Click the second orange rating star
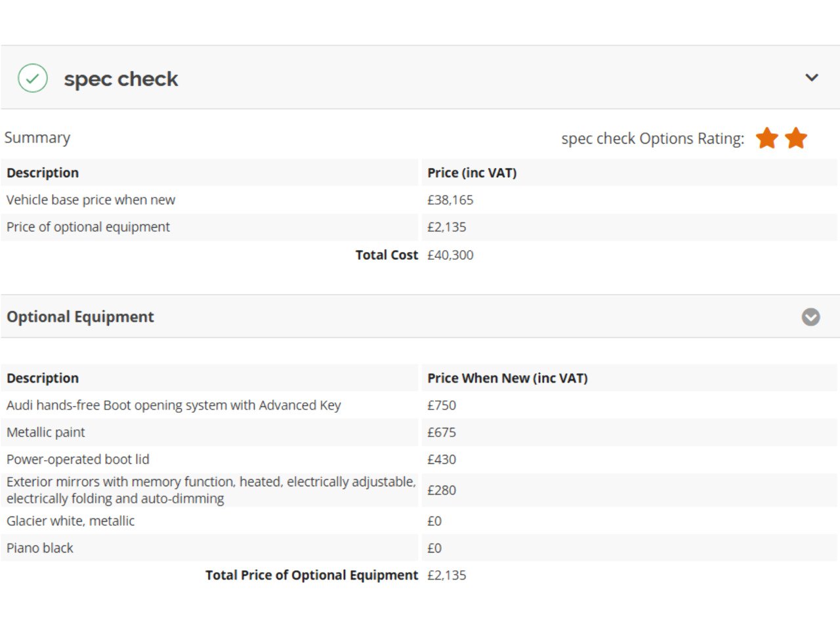This screenshot has width=840, height=630. (x=796, y=138)
